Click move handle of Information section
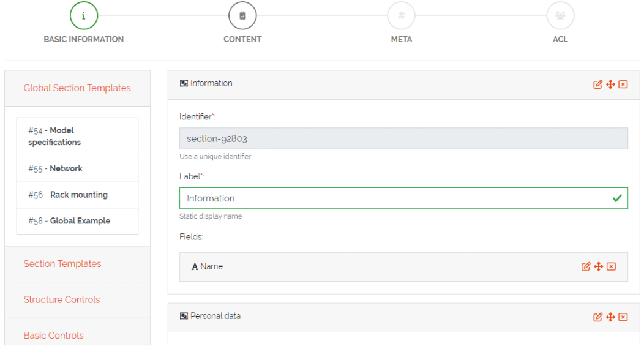The width and height of the screenshot is (644, 349). pos(610,84)
